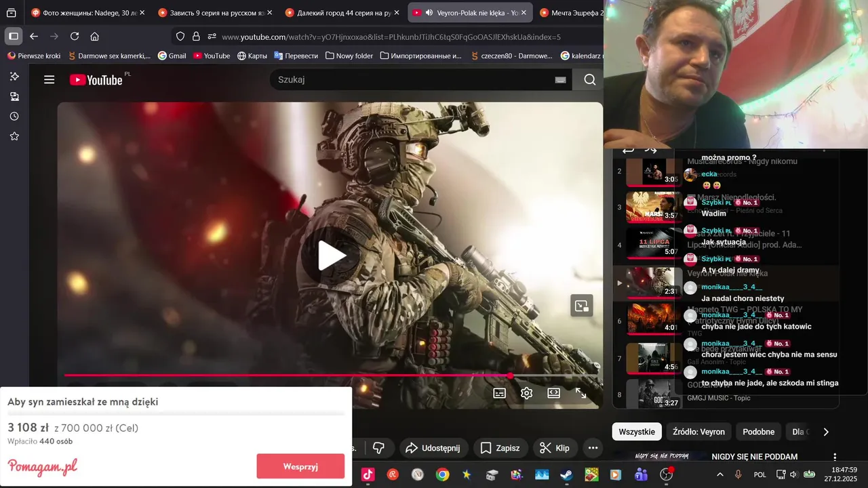Reload the page with the refresh icon

coord(75,37)
